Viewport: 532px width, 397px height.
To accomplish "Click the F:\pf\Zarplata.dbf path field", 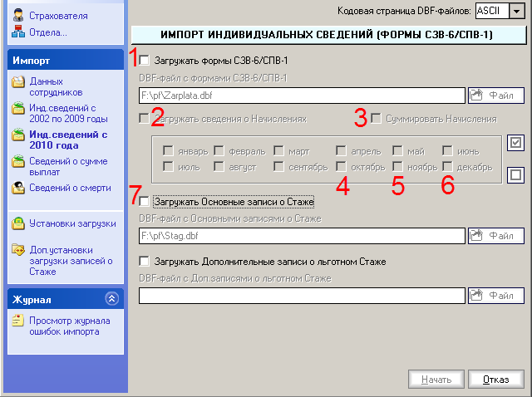I will click(302, 96).
